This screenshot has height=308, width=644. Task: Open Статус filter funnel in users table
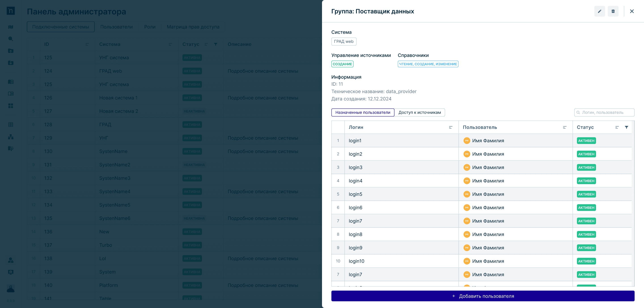(x=626, y=127)
